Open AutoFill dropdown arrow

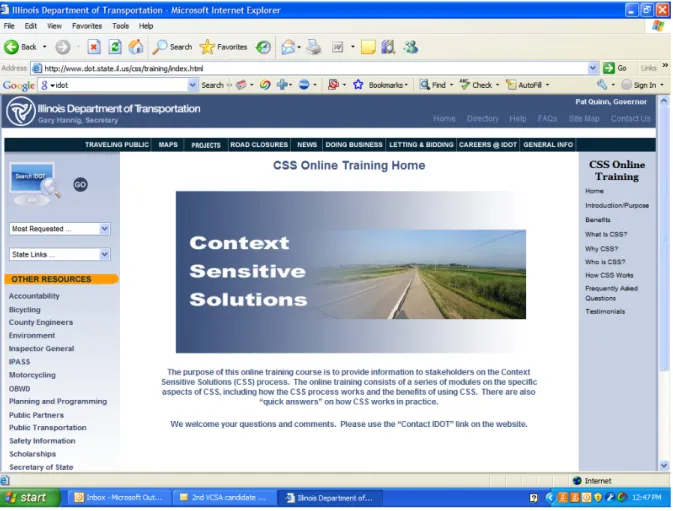tap(547, 85)
